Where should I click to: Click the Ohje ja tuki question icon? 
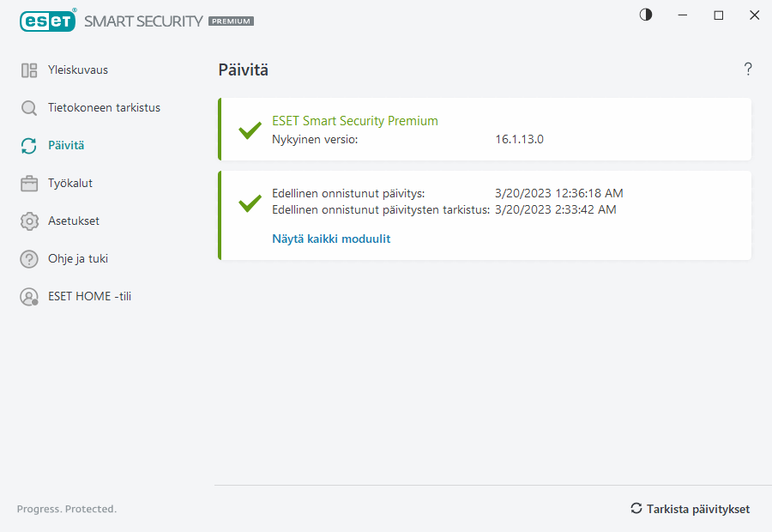pyautogui.click(x=29, y=259)
